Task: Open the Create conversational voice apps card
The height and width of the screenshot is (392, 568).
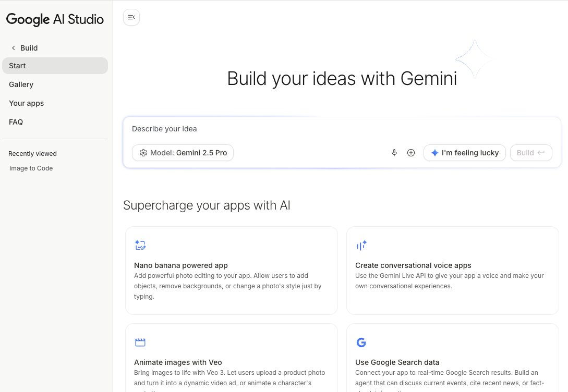Action: 452,271
